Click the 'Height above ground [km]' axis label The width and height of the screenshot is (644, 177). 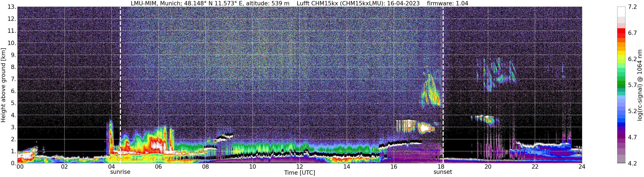click(x=3, y=85)
